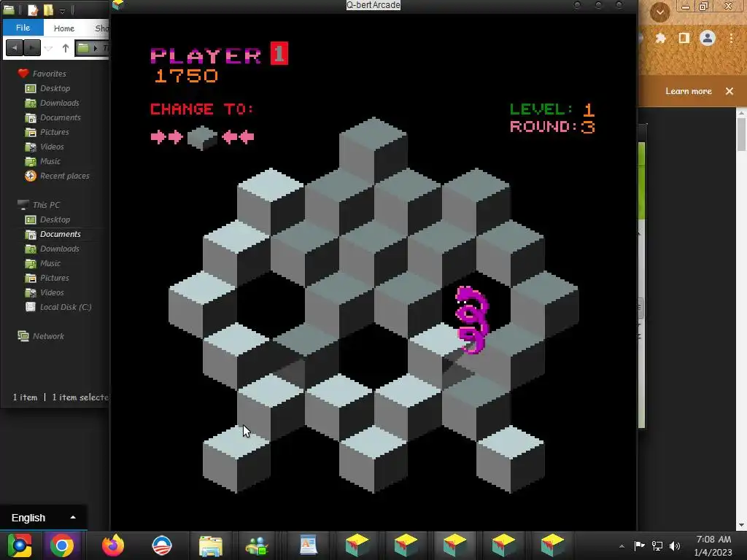Open the Chrome profile avatar

(708, 38)
